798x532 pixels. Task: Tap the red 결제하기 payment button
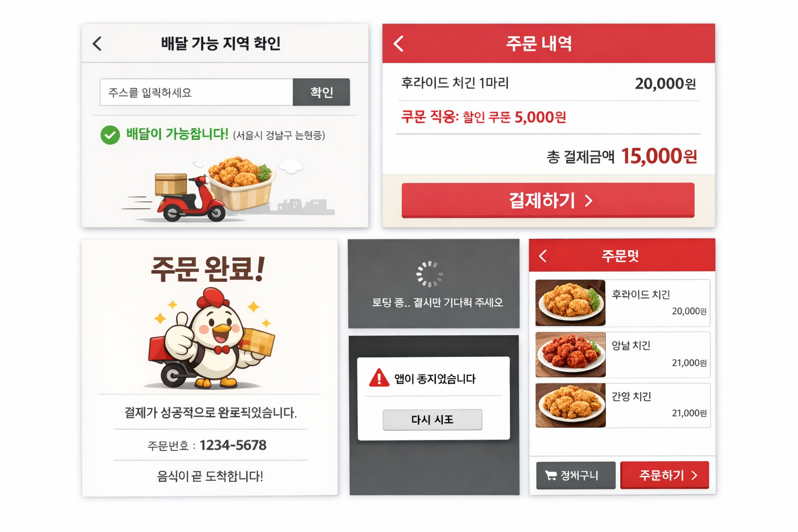tap(548, 200)
